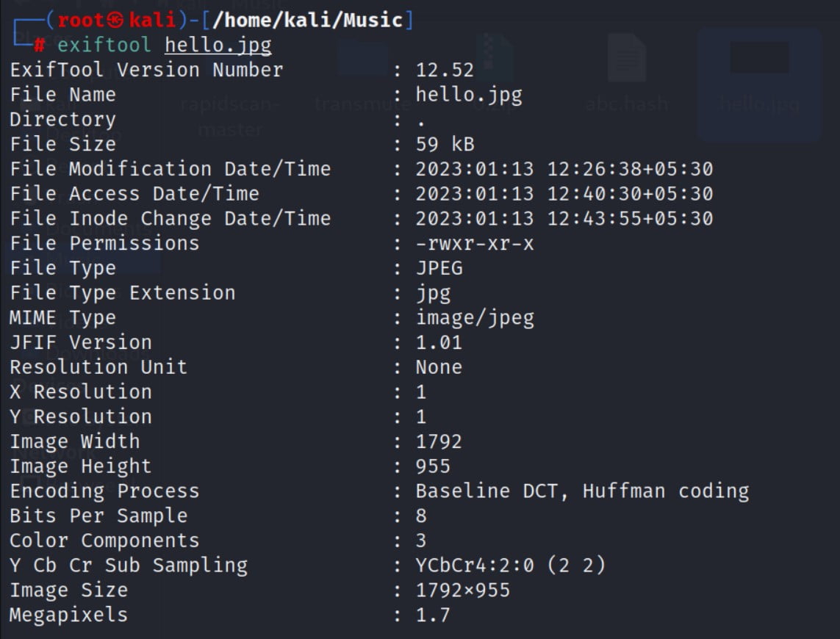
Task: Click the Megapixels value 1.7
Action: point(433,615)
